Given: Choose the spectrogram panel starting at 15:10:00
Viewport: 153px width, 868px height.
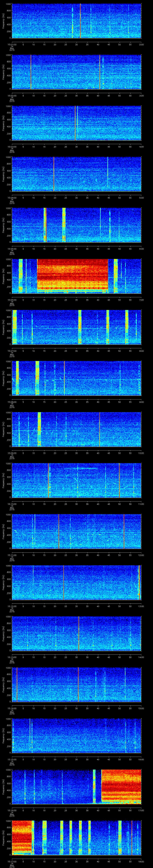Looking at the screenshot, I should pos(76,480).
